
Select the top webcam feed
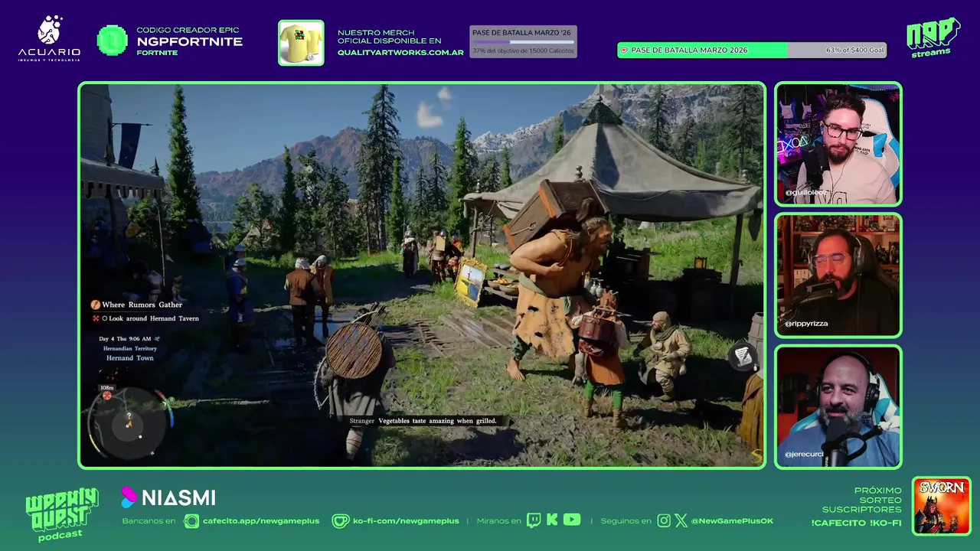(838, 144)
